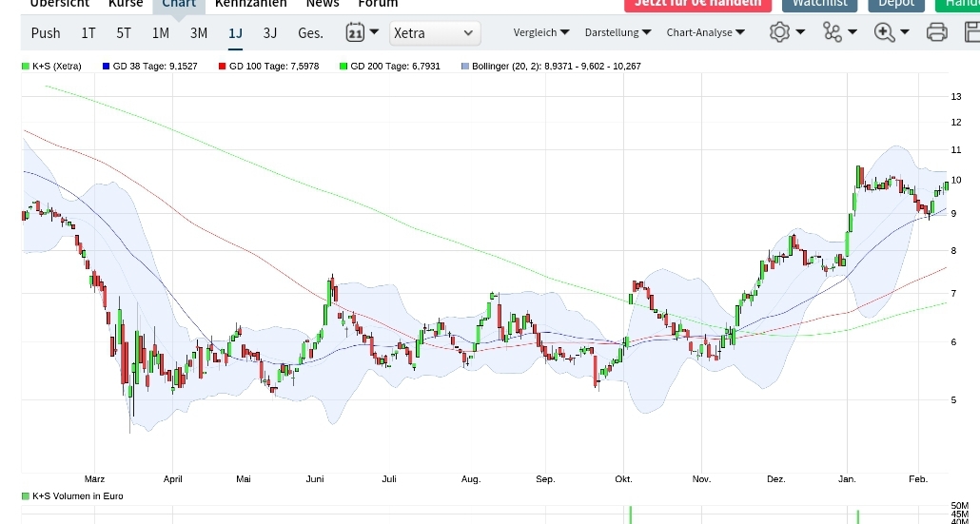Viewport: 980px width, 524px height.
Task: Click the Okt. label on the time axis
Action: point(623,479)
